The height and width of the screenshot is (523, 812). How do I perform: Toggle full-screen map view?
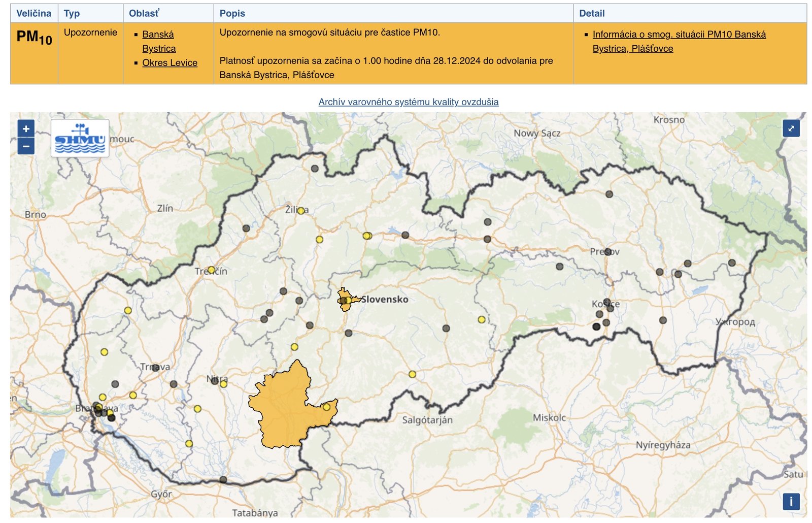[791, 128]
